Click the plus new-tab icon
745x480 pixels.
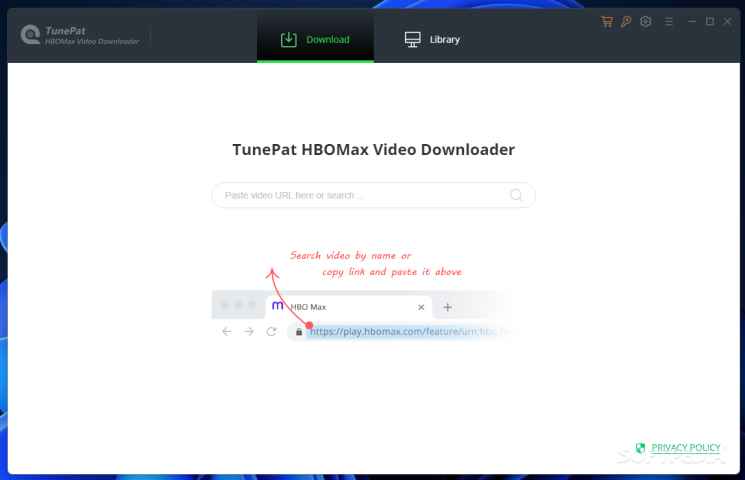(448, 307)
